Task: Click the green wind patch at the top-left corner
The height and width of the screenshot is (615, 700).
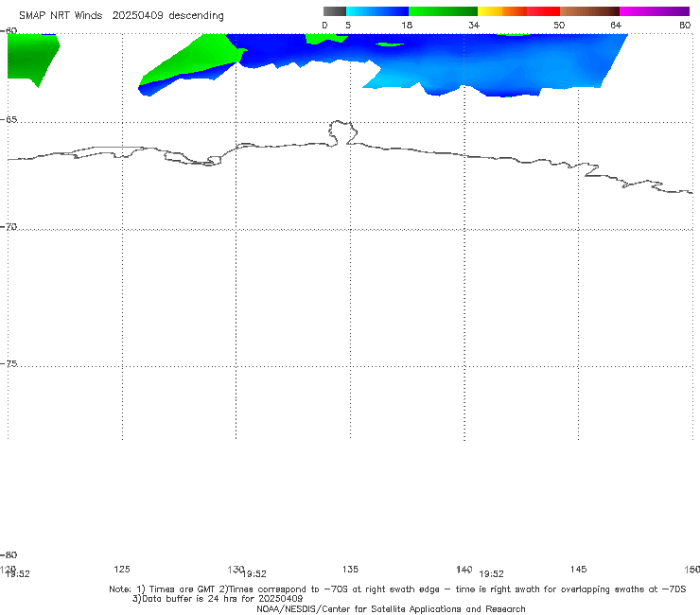Action: 30,58
